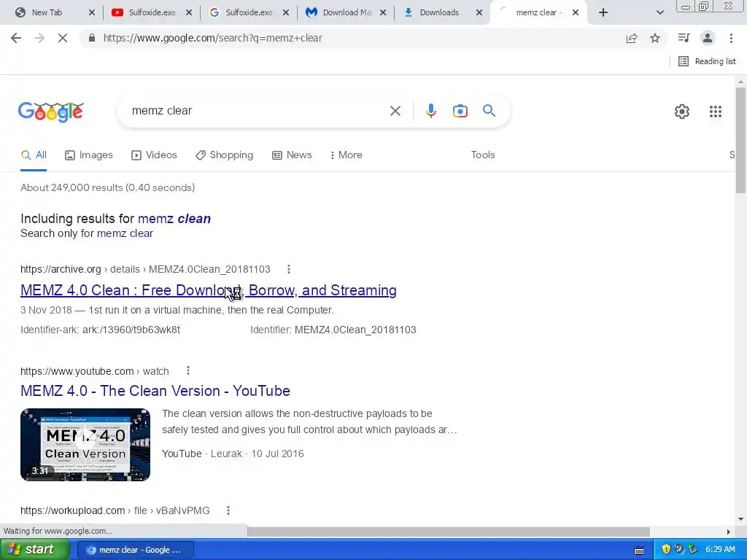The image size is (747, 560).
Task: Click the https://archive.org breadcrumb text
Action: point(61,270)
